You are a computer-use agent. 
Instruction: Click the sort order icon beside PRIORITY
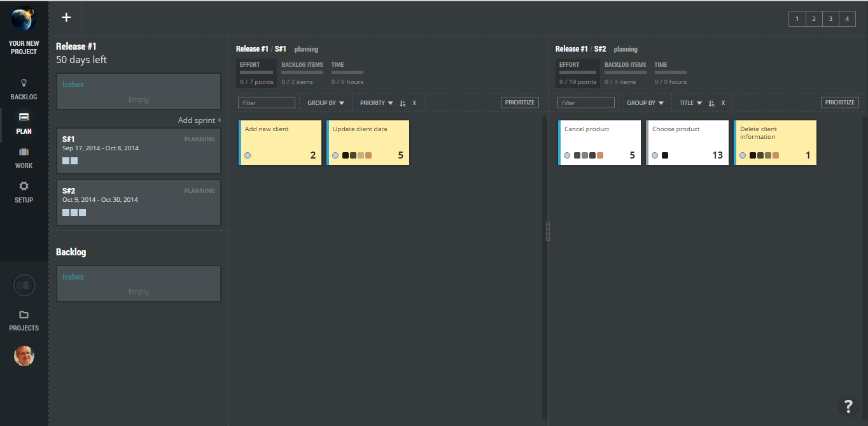coord(402,103)
